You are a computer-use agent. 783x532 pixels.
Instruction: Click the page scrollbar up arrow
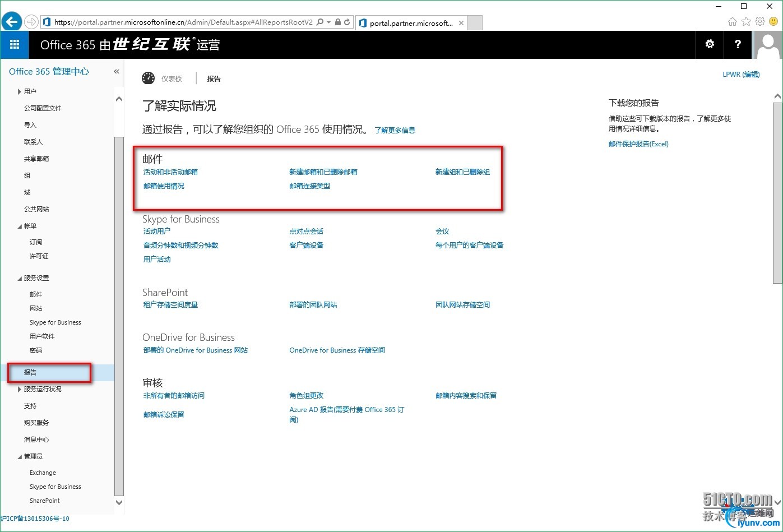tap(777, 97)
